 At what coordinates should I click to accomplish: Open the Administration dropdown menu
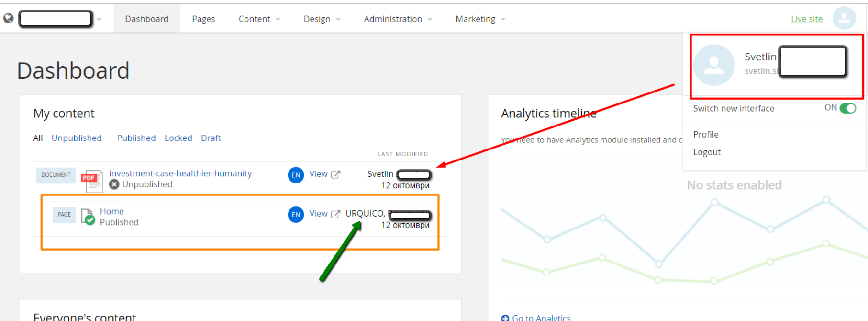click(x=398, y=19)
